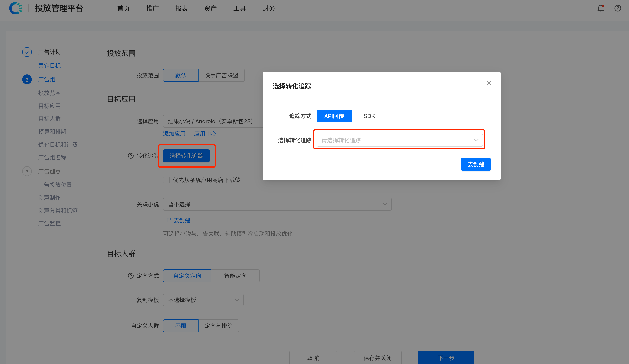The image size is (629, 364).
Task: Choose 默认 投放范围 option
Action: click(181, 75)
